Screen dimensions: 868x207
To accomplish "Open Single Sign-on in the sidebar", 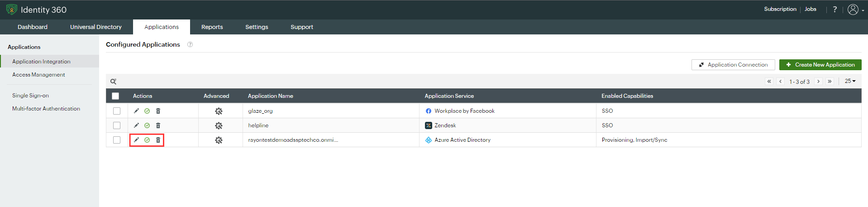I will 30,96.
